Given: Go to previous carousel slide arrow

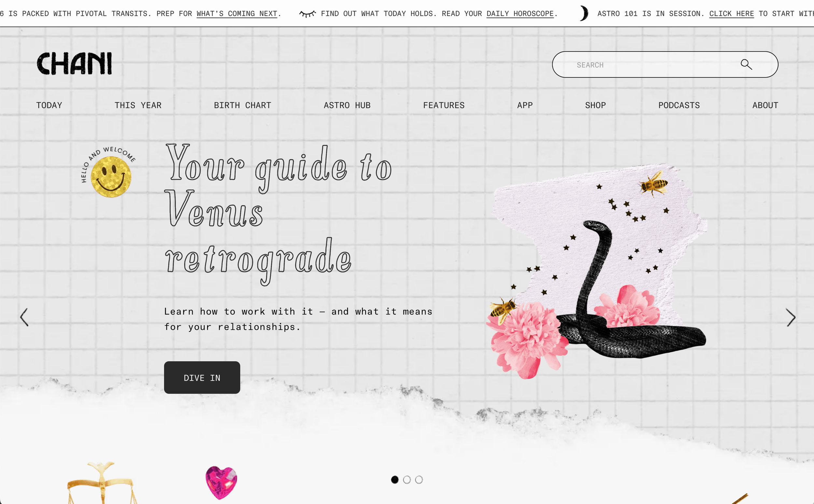Looking at the screenshot, I should pos(24,317).
